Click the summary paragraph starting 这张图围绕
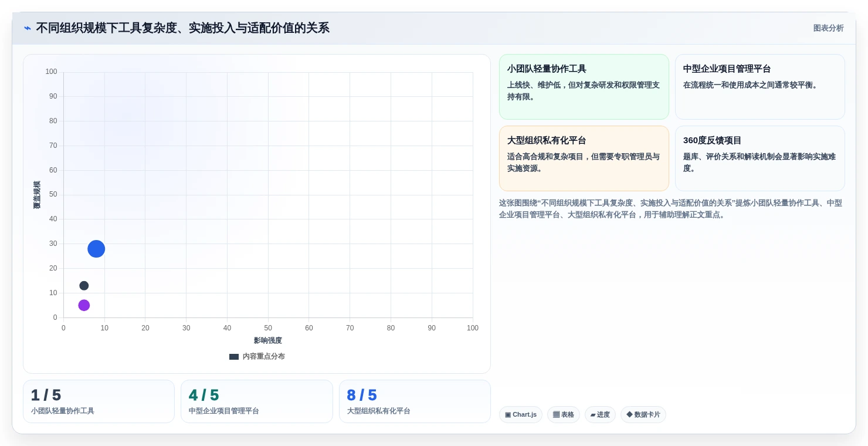The image size is (868, 446). [x=670, y=209]
